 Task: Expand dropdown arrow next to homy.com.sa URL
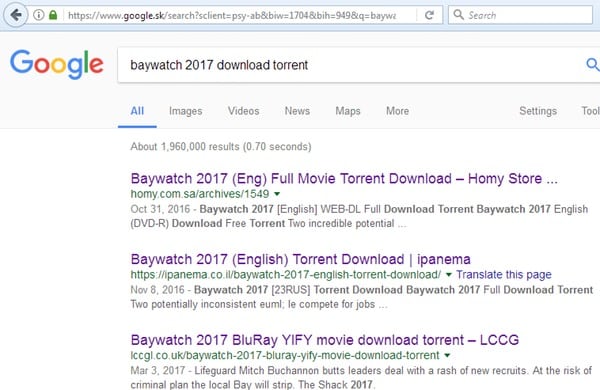277,194
